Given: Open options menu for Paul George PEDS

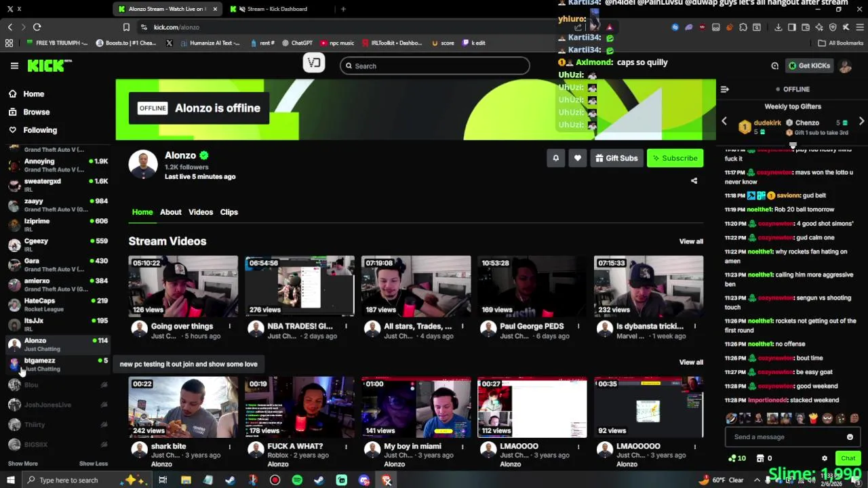Looking at the screenshot, I should [x=578, y=327].
